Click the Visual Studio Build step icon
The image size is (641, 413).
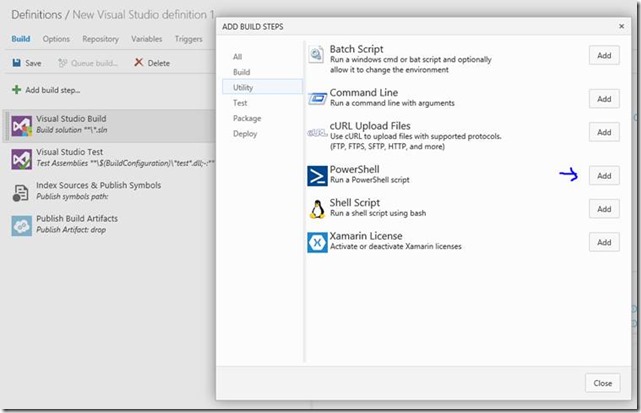pyautogui.click(x=21, y=126)
